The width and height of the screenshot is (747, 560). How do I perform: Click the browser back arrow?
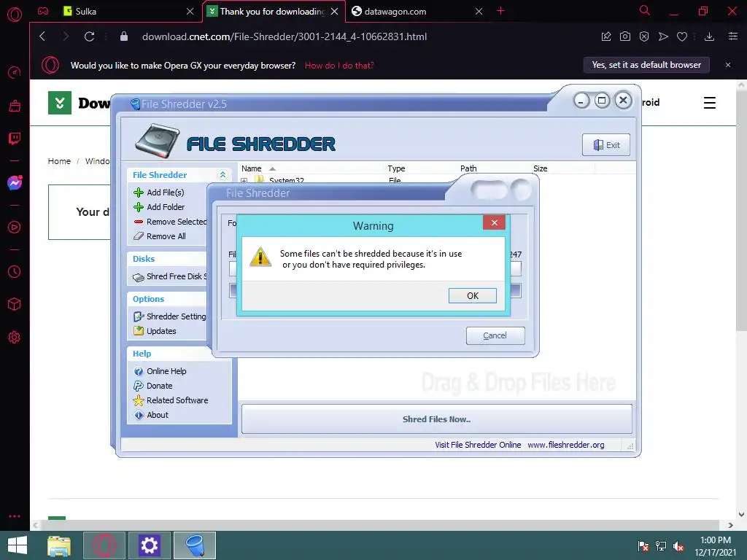tap(42, 36)
